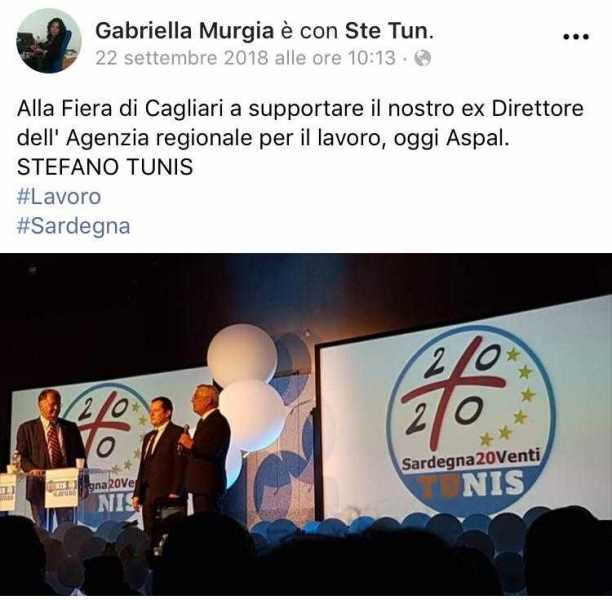612x600 pixels.
Task: Click the top white balloon in photo
Action: tap(242, 354)
